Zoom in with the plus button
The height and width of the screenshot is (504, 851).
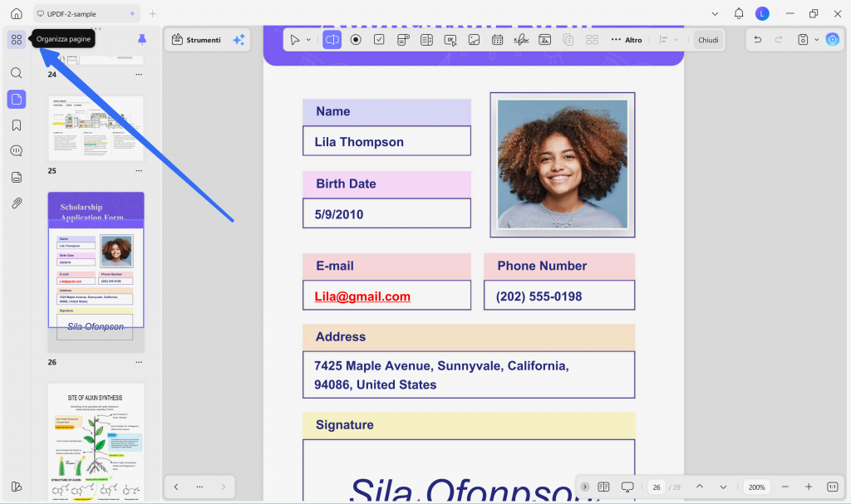pos(808,487)
